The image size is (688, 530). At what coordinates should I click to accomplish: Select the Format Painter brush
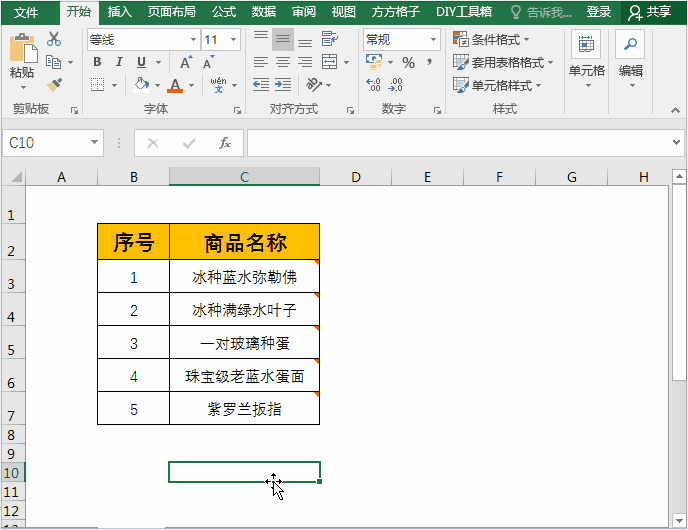pos(54,84)
